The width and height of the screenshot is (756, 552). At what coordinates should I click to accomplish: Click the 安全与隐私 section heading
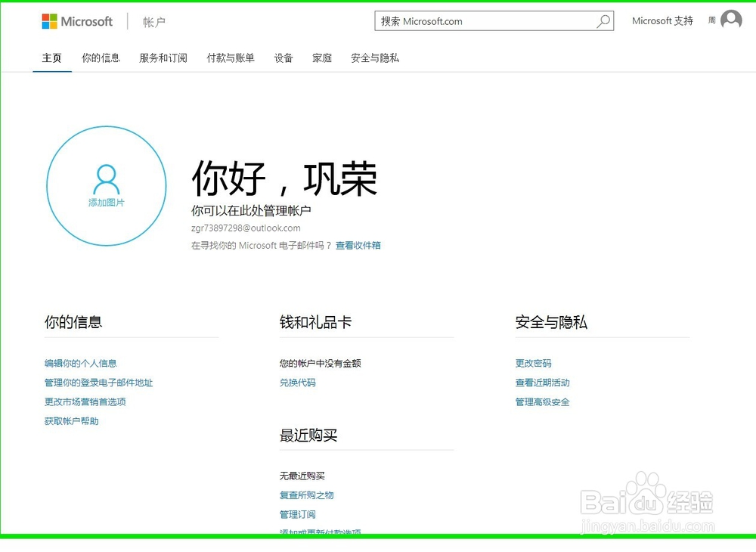pos(551,322)
